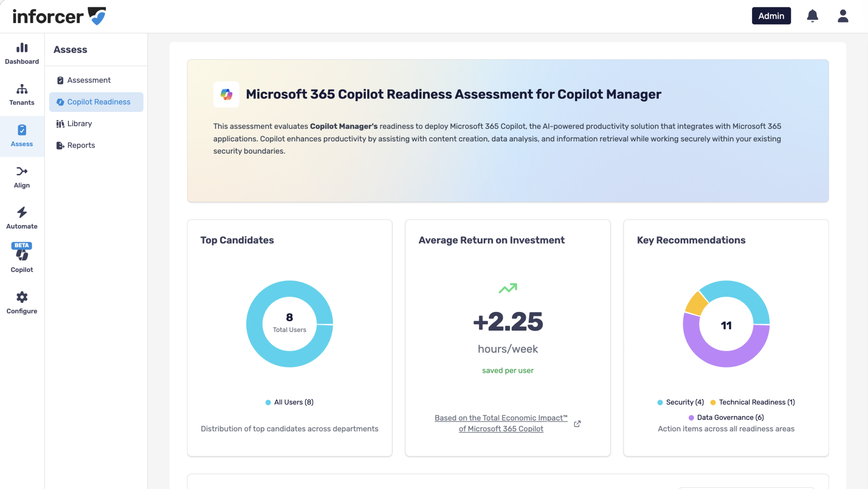Toggle the Data Governance (6) legend entry
Viewport: 868px width, 489px height.
(726, 417)
